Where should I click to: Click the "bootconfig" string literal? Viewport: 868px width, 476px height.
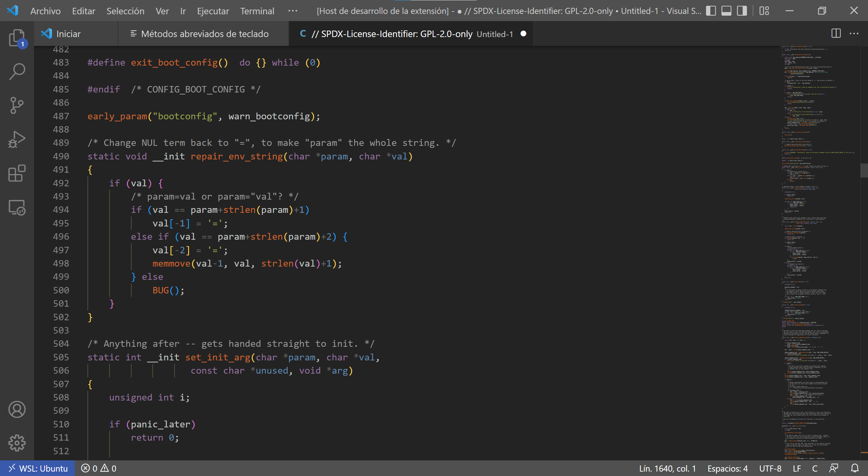click(x=185, y=116)
